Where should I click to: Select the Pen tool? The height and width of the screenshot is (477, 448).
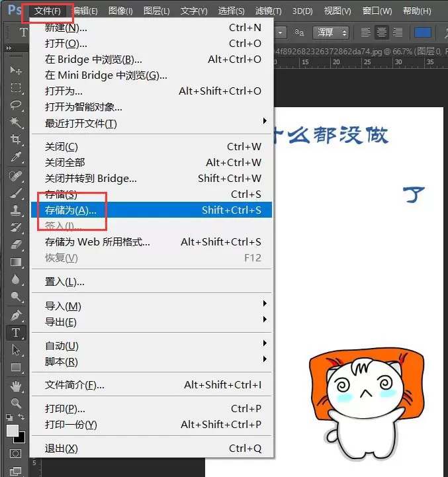click(x=15, y=315)
